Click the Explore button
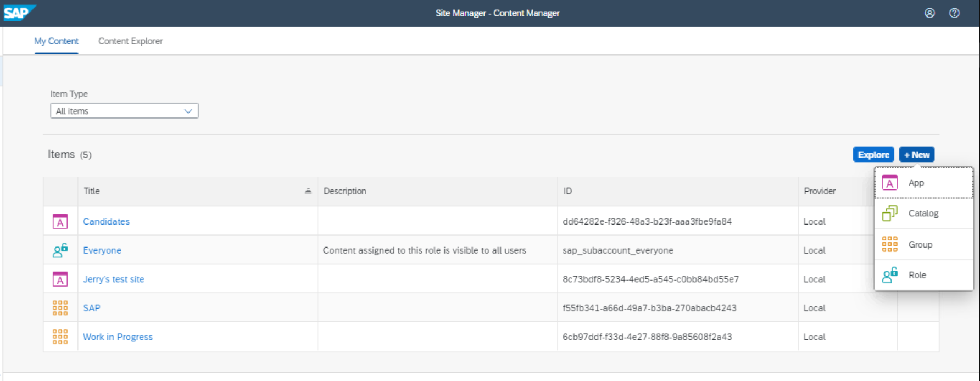 click(x=873, y=155)
